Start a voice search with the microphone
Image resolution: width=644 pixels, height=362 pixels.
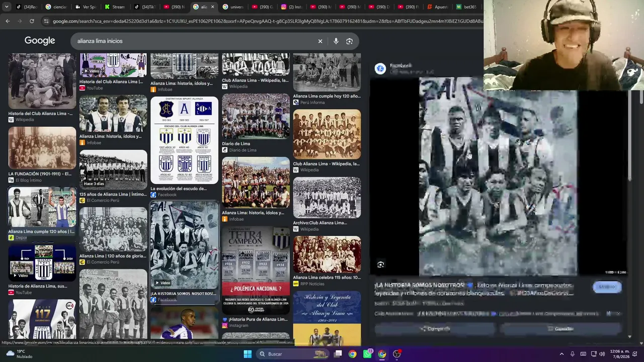pyautogui.click(x=336, y=41)
